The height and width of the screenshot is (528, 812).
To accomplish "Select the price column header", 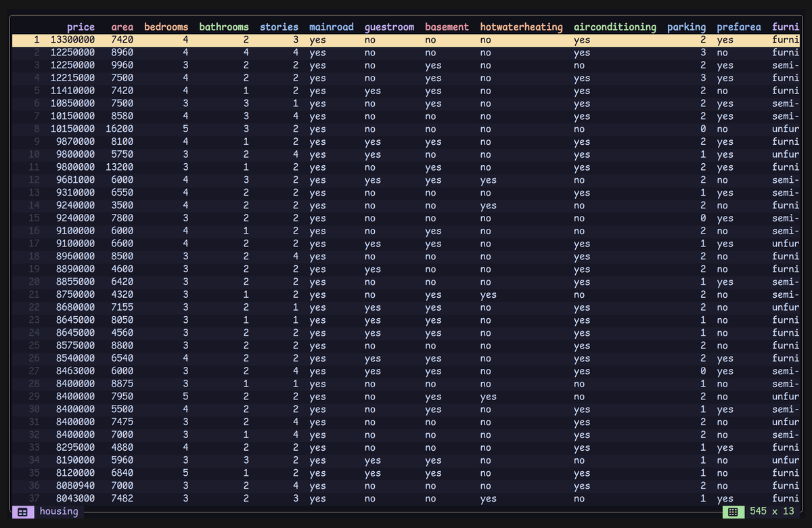I will (81, 27).
